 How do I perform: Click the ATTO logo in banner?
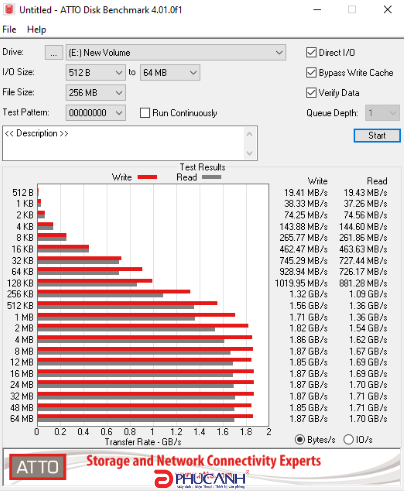click(37, 467)
